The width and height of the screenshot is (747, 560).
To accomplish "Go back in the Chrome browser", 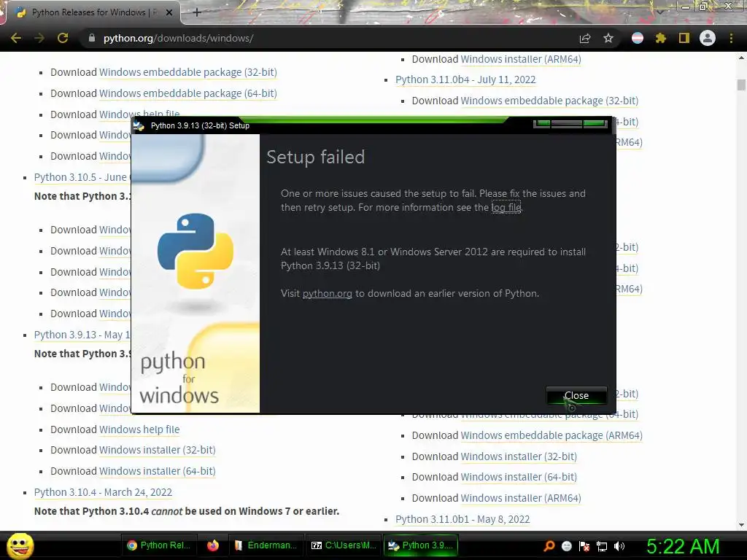I will [x=16, y=38].
